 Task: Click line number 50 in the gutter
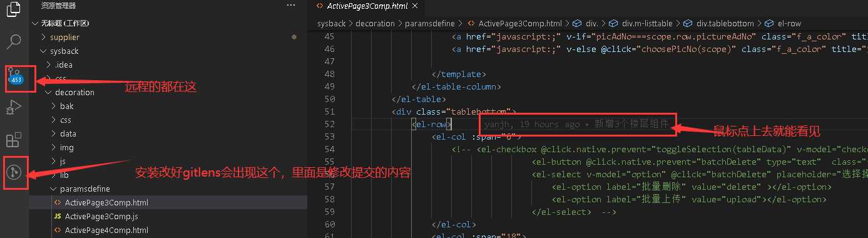[330, 99]
